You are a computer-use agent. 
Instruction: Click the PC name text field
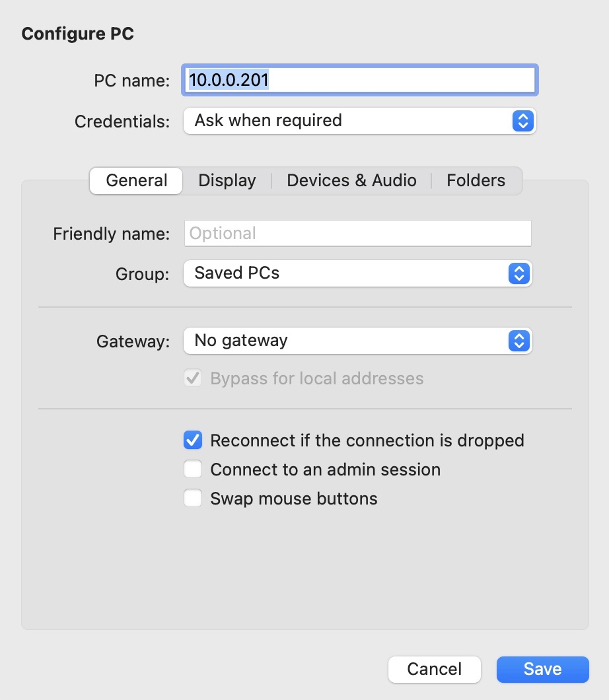point(360,80)
